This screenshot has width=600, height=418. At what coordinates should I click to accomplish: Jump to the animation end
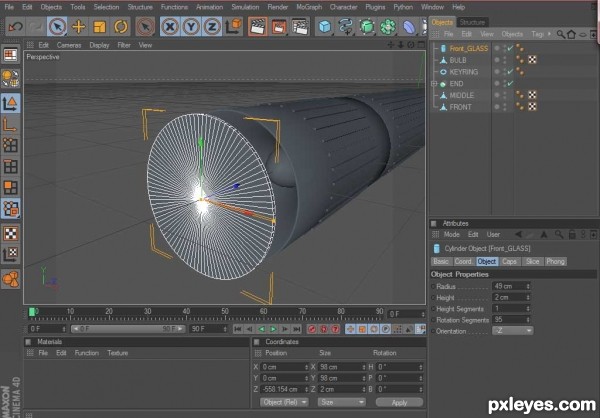(297, 329)
